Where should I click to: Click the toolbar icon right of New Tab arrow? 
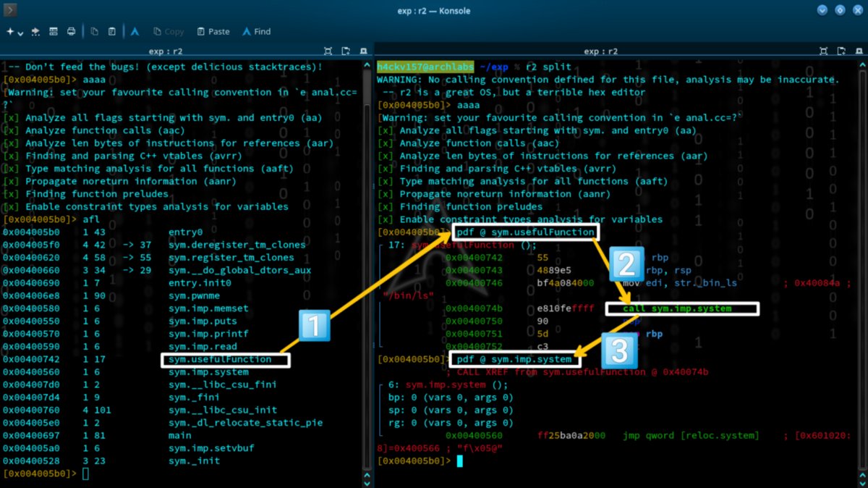(x=36, y=32)
